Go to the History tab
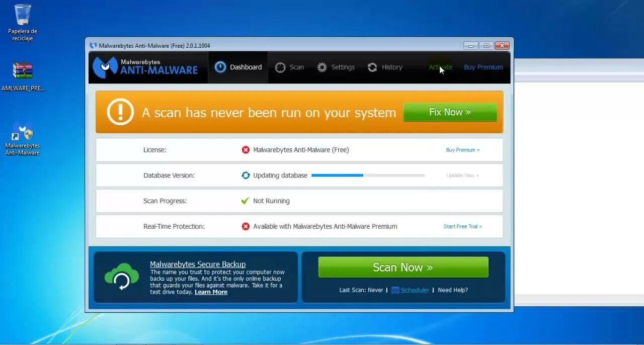This screenshot has width=644, height=345. pyautogui.click(x=385, y=67)
